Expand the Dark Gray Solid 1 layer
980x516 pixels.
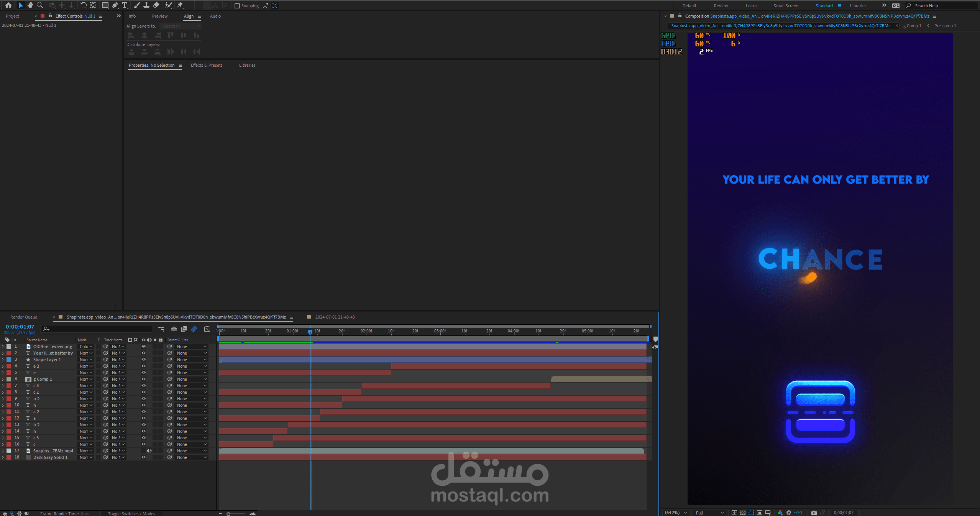click(x=3, y=457)
